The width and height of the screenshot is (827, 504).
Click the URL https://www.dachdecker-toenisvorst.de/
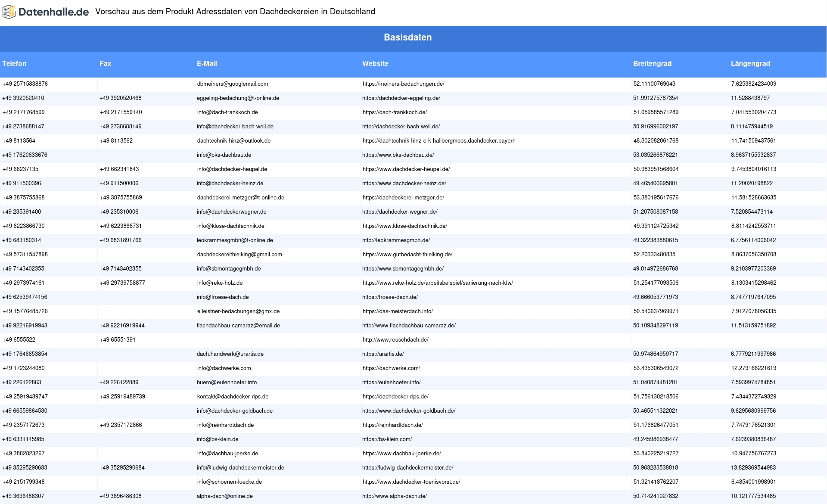point(411,482)
